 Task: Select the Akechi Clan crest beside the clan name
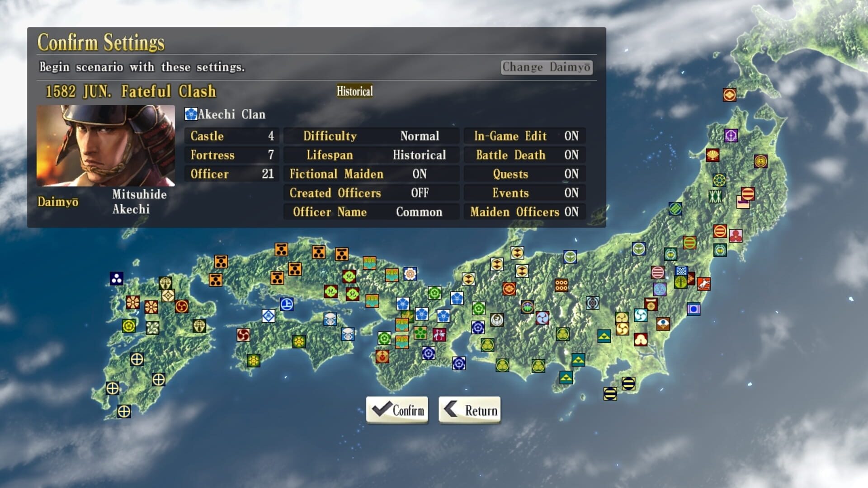190,114
